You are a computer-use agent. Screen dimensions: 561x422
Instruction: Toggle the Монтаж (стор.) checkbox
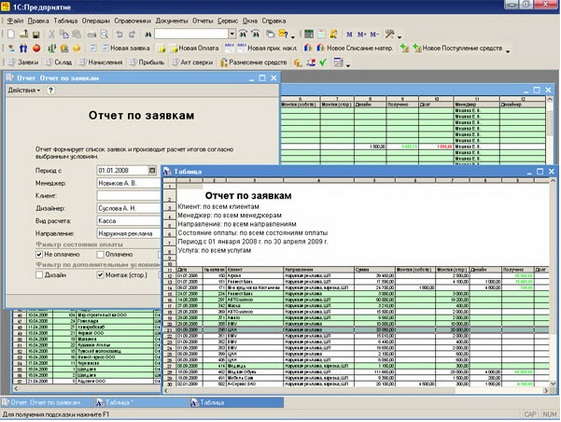(x=101, y=275)
